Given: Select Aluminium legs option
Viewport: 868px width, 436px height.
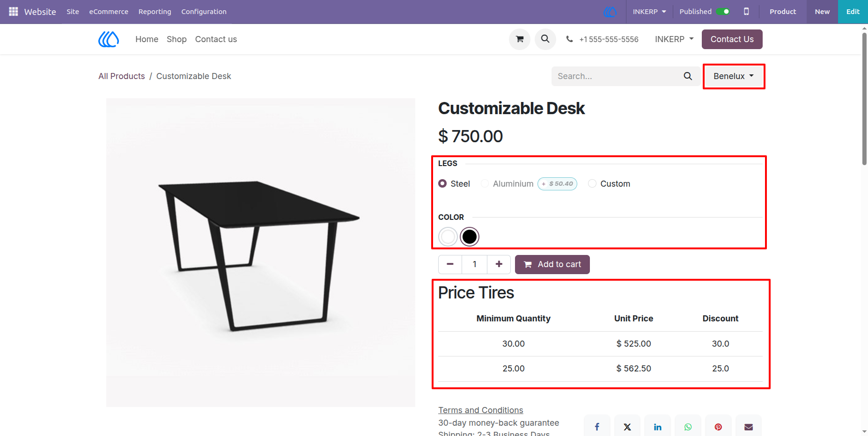Looking at the screenshot, I should click(485, 184).
